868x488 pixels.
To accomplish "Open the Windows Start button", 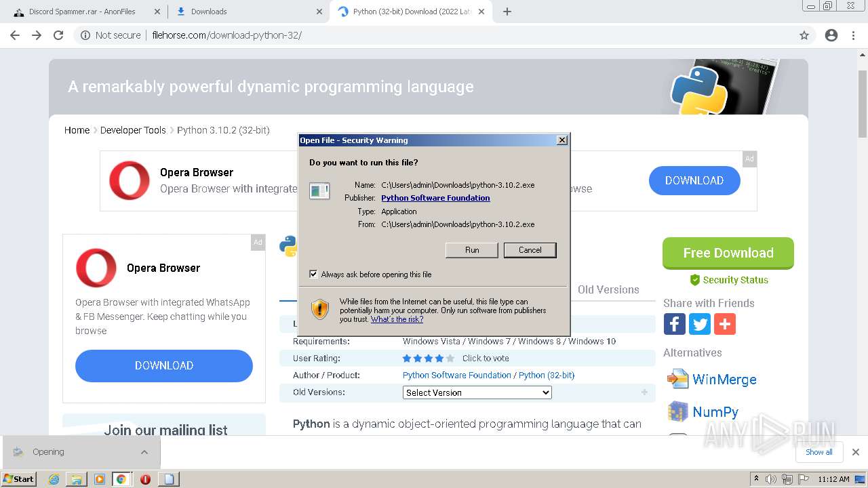I will click(x=19, y=479).
